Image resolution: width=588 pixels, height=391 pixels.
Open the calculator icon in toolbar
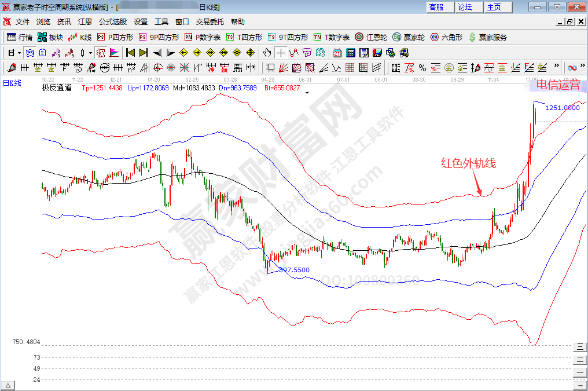350,53
